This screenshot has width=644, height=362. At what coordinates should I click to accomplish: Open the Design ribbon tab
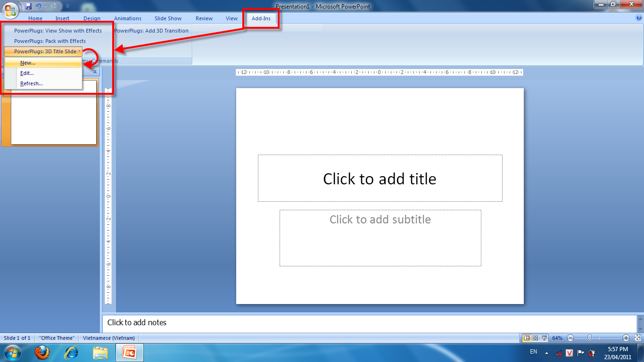[92, 18]
